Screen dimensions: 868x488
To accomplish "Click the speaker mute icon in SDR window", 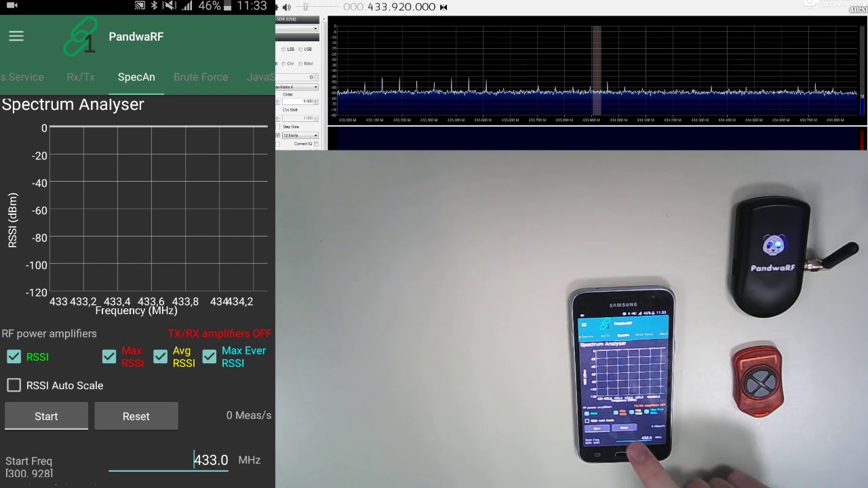I will [287, 7].
